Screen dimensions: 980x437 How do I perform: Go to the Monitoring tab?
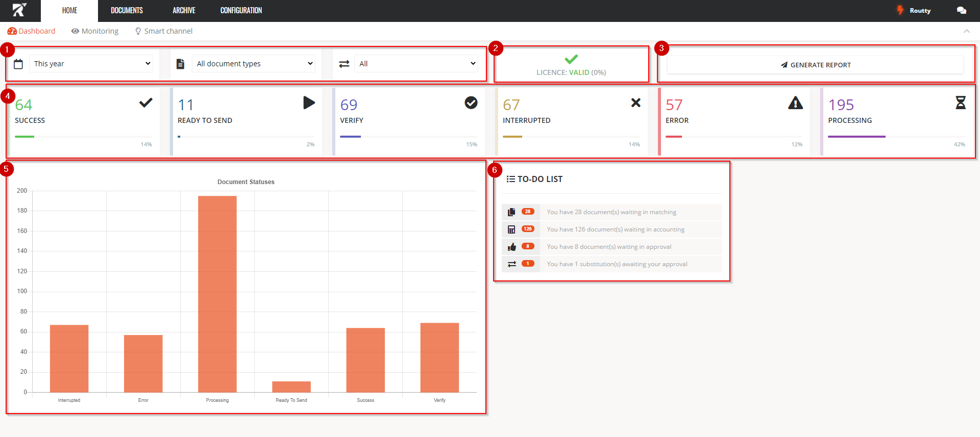pyautogui.click(x=95, y=31)
